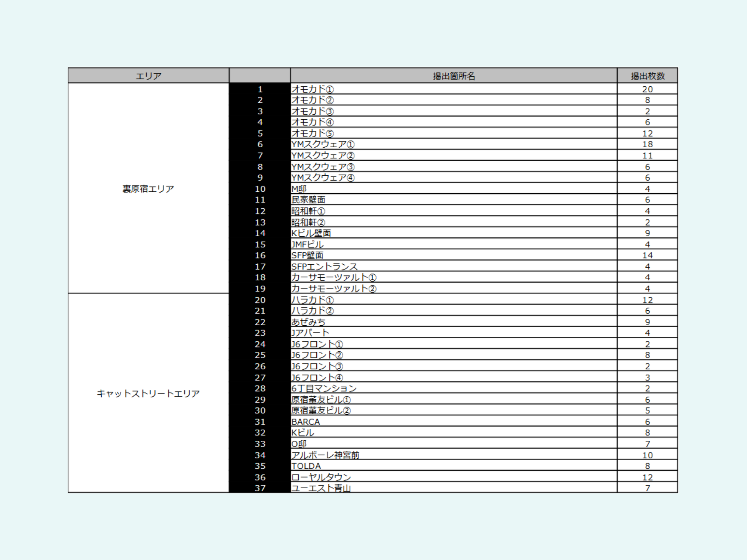Select the JMFビル cell

(454, 244)
